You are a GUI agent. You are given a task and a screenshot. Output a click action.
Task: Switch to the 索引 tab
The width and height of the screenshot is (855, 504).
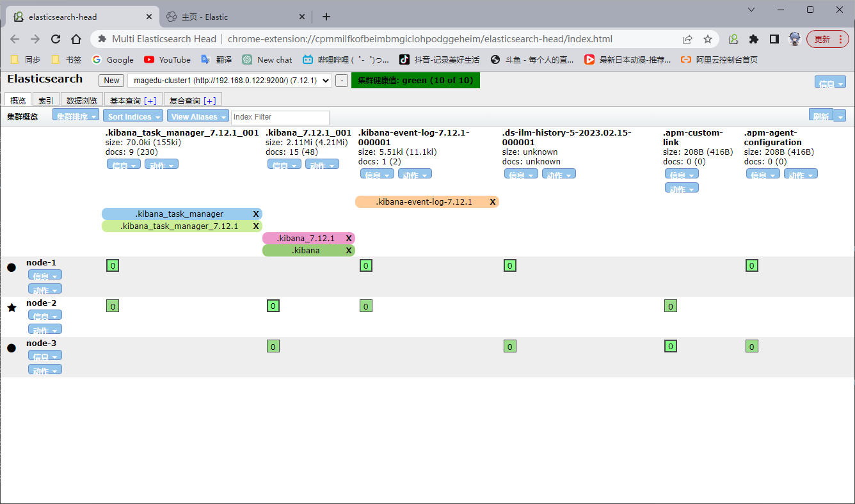click(x=45, y=100)
